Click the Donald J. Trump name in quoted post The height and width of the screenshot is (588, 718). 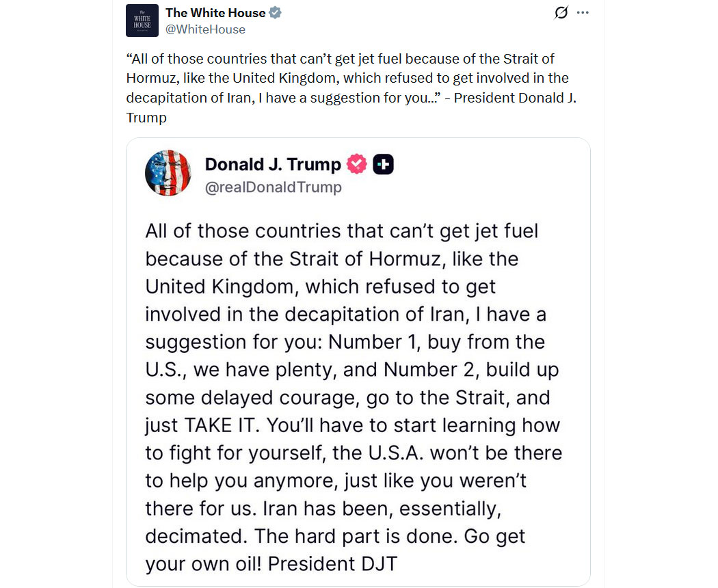pos(273,164)
